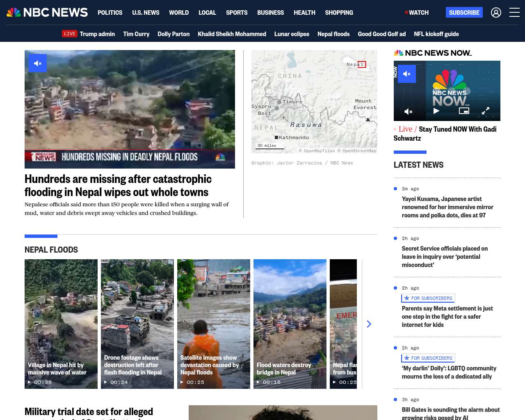This screenshot has height=420, width=525.
Task: Click the Latest News heading
Action: pos(418,165)
